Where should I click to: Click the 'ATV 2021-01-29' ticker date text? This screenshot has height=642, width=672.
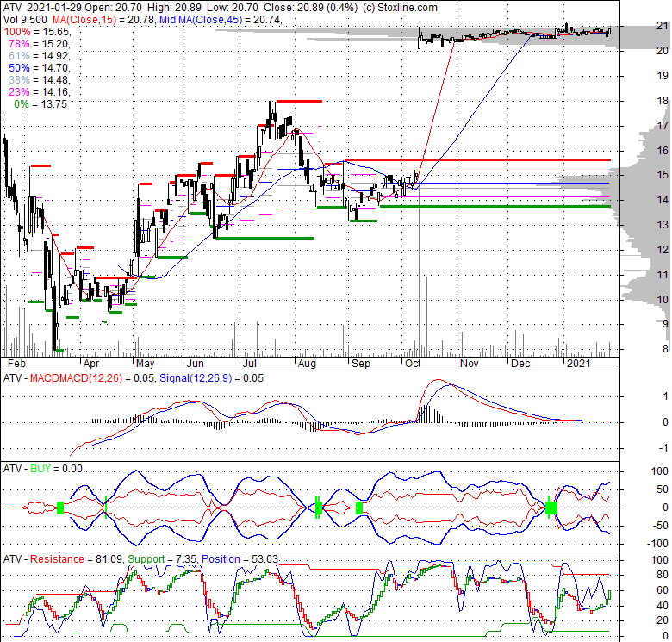click(x=42, y=8)
